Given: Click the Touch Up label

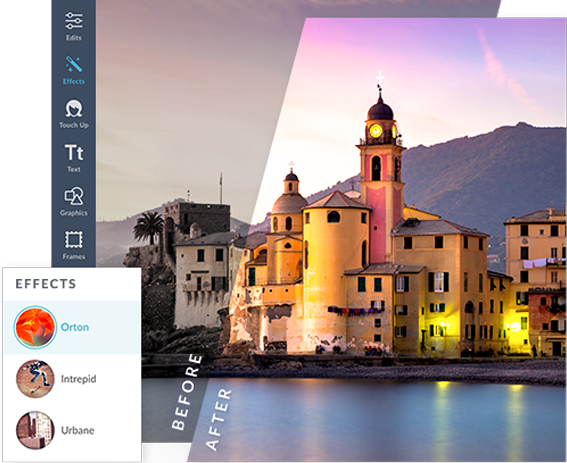Looking at the screenshot, I should (74, 125).
